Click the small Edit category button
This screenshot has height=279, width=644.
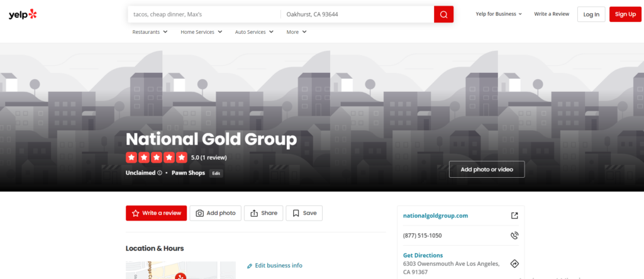click(x=216, y=173)
